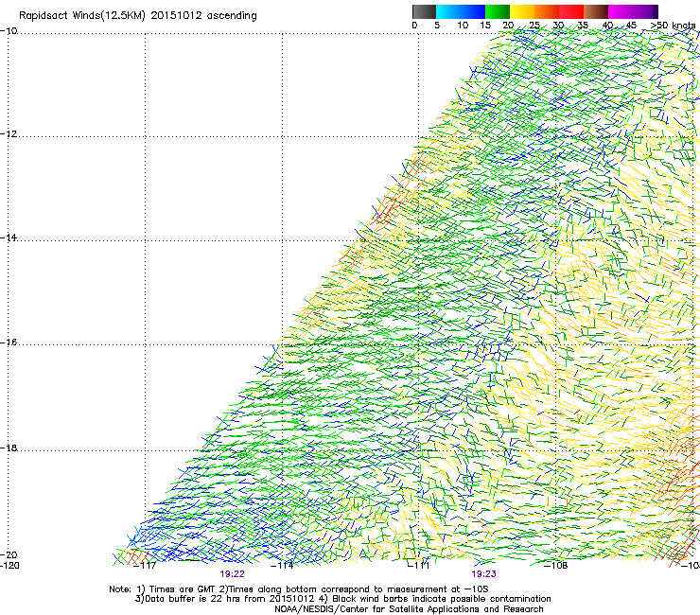Click the cyan-to-blue 5-15 knots color segment
This screenshot has height=615, width=700.
[461, 11]
